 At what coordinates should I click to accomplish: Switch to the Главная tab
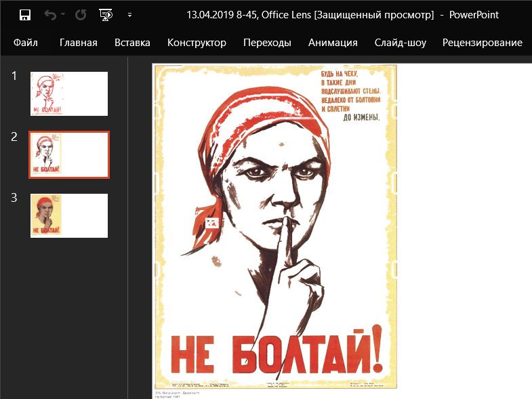(79, 43)
